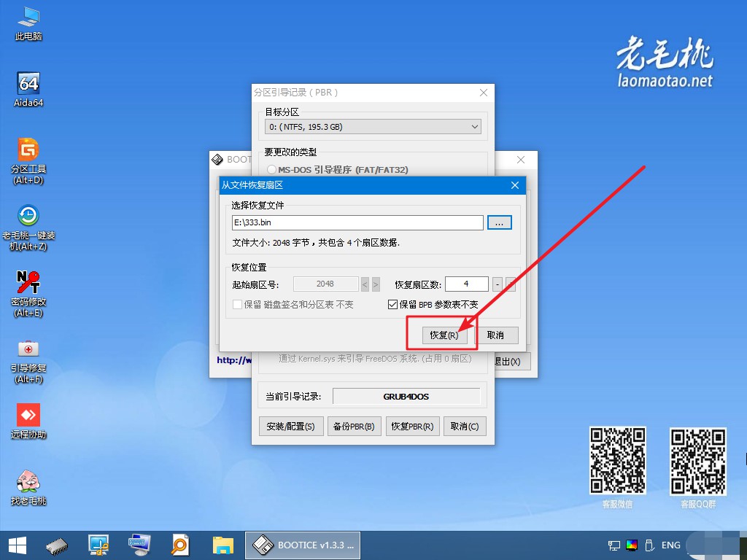Image resolution: width=747 pixels, height=560 pixels.
Task: Open File Explorer from the taskbar
Action: pos(223,545)
